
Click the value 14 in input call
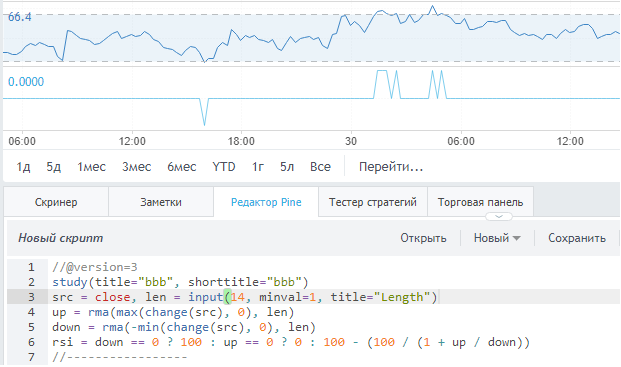[238, 297]
